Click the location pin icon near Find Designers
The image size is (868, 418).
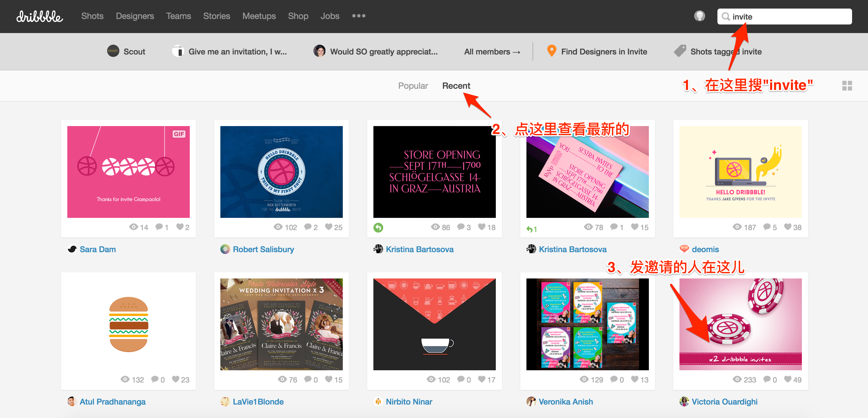(x=551, y=51)
